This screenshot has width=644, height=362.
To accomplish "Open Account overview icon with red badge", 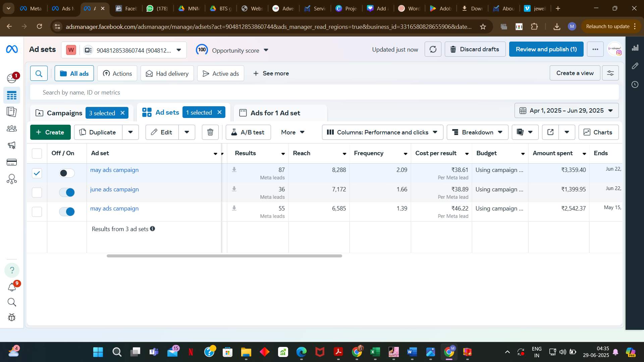I will pyautogui.click(x=12, y=78).
